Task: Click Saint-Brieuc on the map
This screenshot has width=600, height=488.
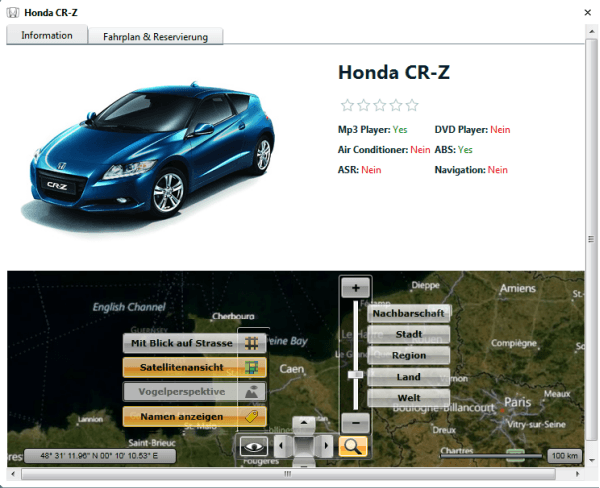Action: click(x=152, y=443)
